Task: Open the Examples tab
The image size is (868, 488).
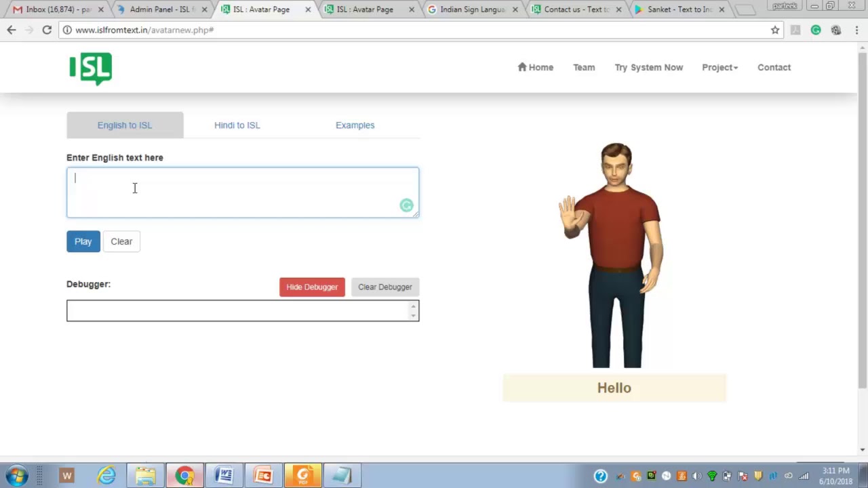Action: click(355, 125)
